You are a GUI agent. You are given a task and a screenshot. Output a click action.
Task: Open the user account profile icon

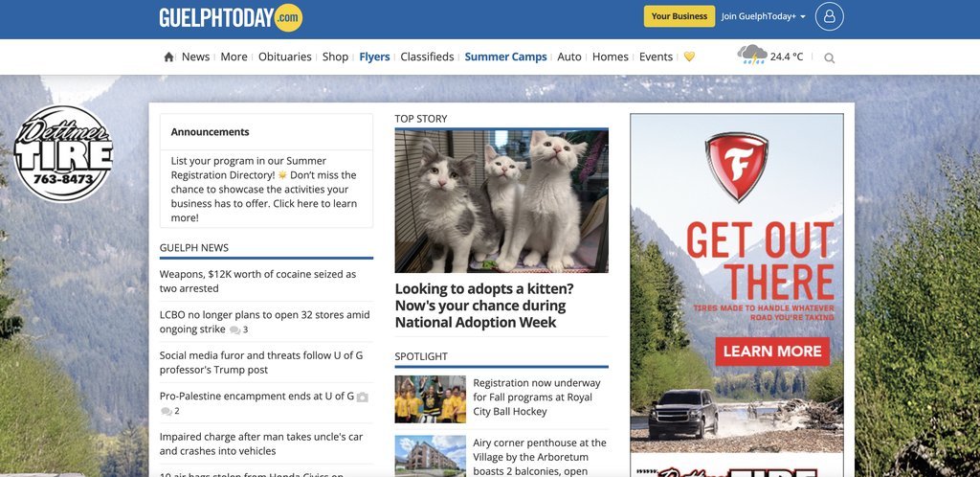[829, 16]
